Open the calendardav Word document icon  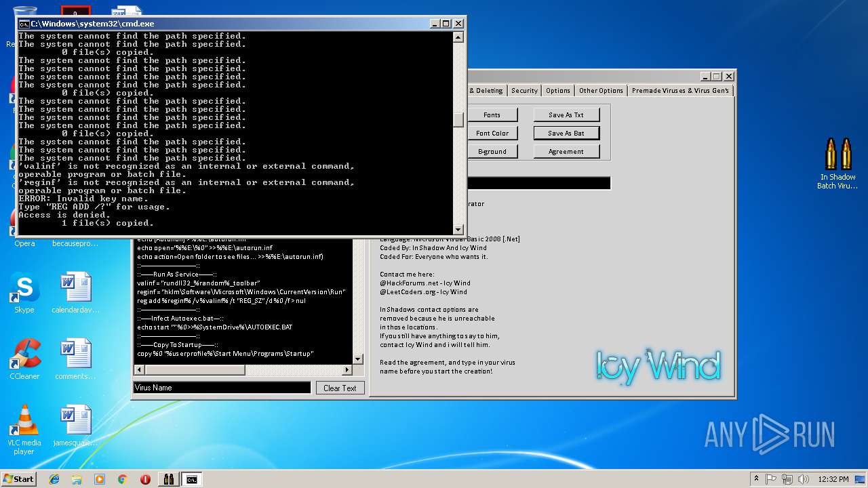pos(75,293)
